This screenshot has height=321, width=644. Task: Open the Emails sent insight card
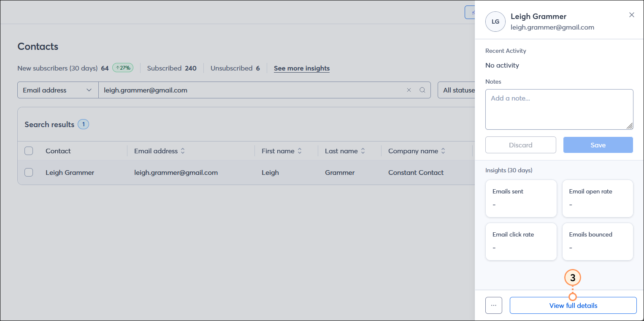(x=521, y=198)
